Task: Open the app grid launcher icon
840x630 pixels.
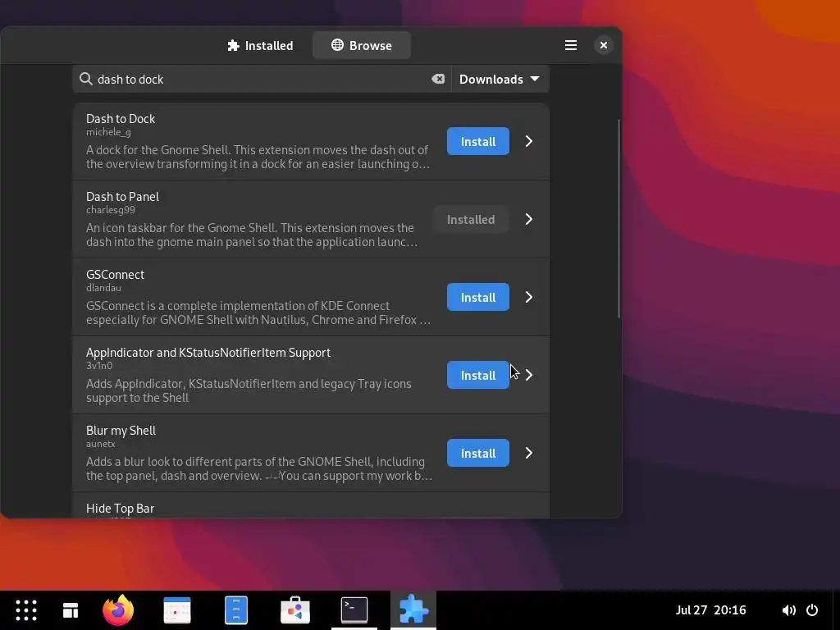Action: tap(26, 610)
